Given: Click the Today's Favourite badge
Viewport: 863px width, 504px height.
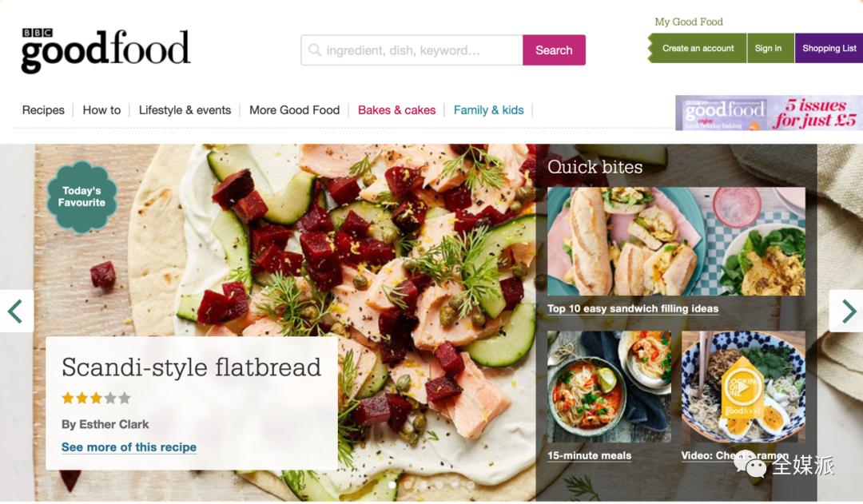Looking at the screenshot, I should (82, 196).
